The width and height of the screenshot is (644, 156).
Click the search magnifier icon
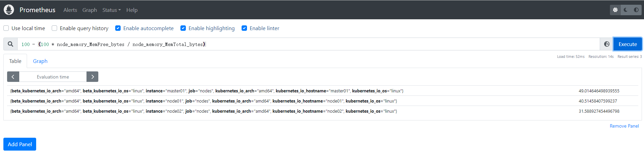(x=10, y=44)
